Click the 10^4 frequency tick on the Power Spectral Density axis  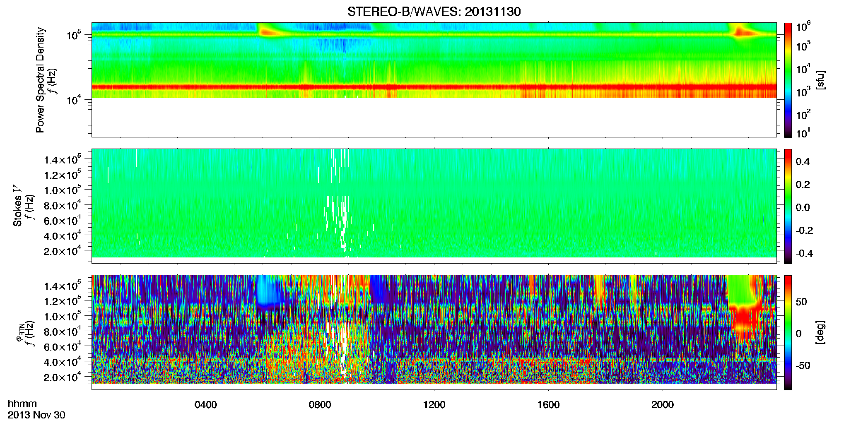(74, 99)
